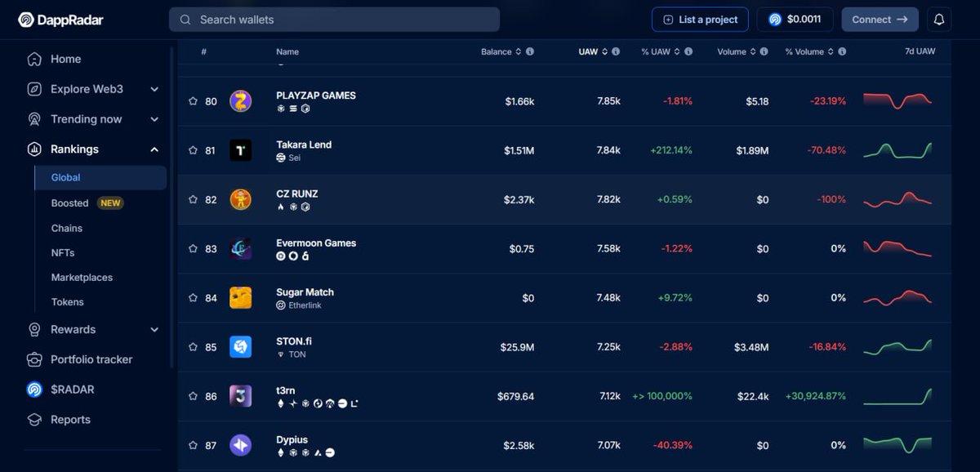Sort by the Volume column arrows
Screen dimensions: 980x472
753,51
